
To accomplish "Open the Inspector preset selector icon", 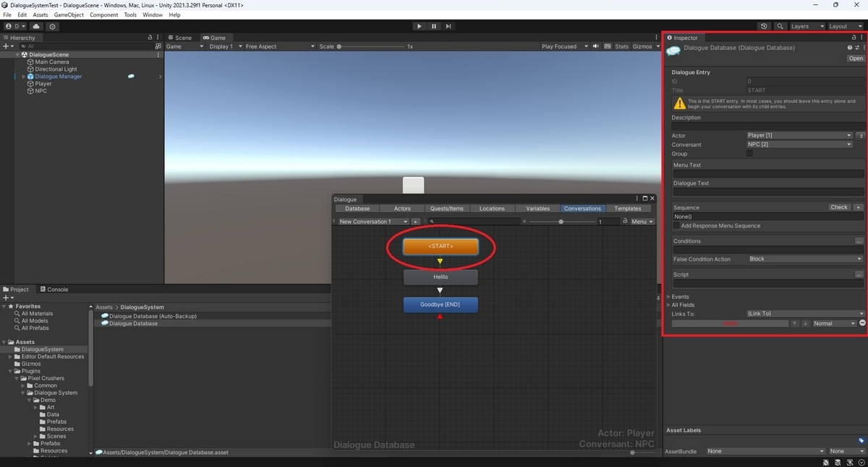I will [856, 48].
